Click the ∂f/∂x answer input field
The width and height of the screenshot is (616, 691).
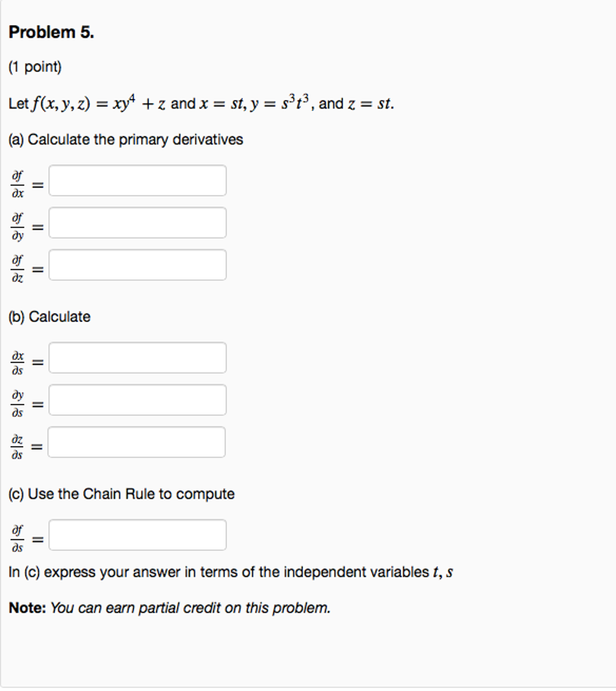[138, 180]
